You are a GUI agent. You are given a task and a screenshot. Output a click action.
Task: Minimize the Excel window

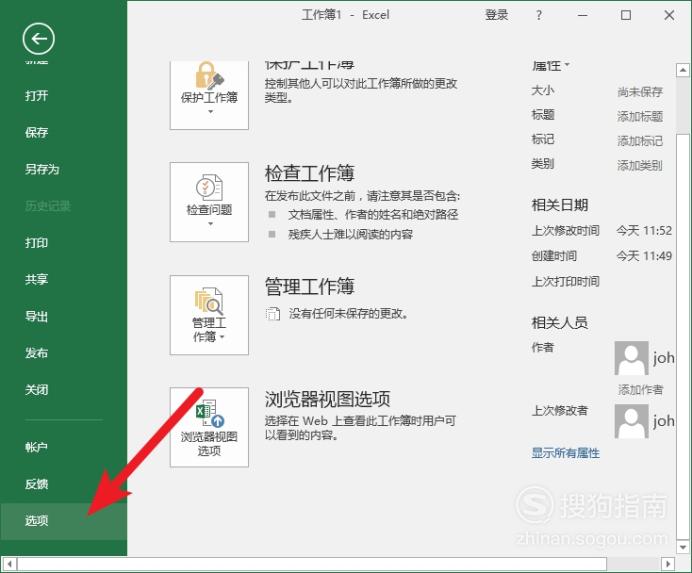click(x=583, y=15)
